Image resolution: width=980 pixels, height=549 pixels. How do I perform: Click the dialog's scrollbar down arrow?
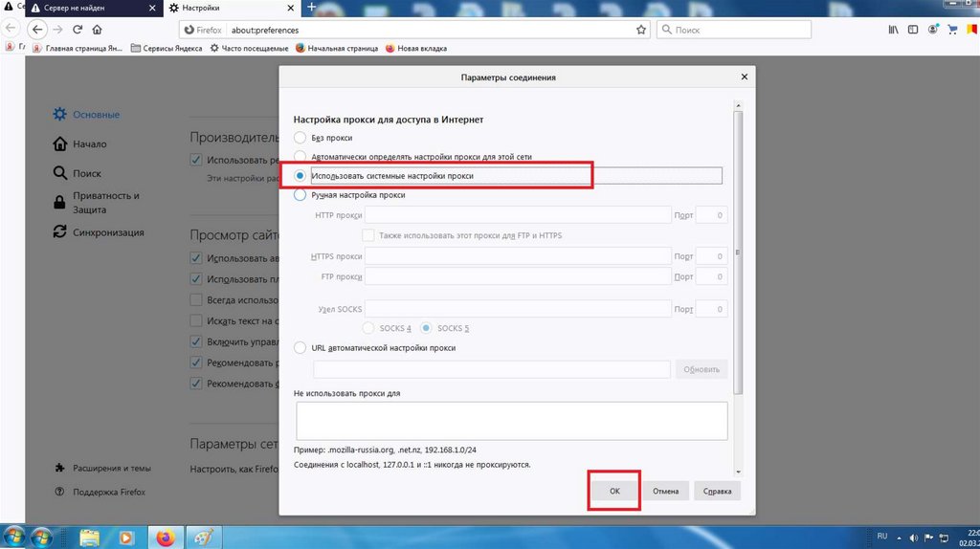coord(738,472)
